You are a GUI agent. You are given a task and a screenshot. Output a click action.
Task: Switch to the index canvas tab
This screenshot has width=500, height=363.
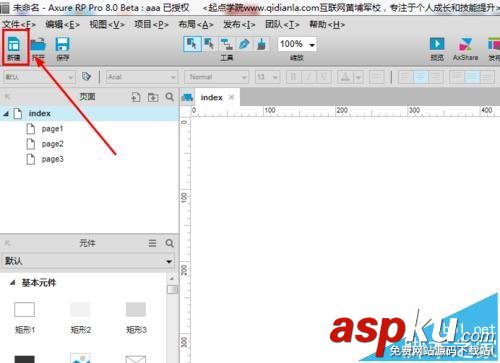[x=211, y=98]
